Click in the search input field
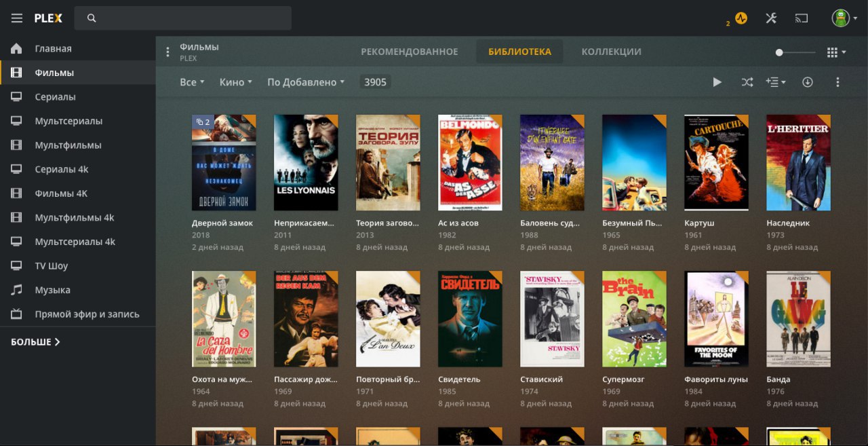The height and width of the screenshot is (446, 868). pos(183,18)
